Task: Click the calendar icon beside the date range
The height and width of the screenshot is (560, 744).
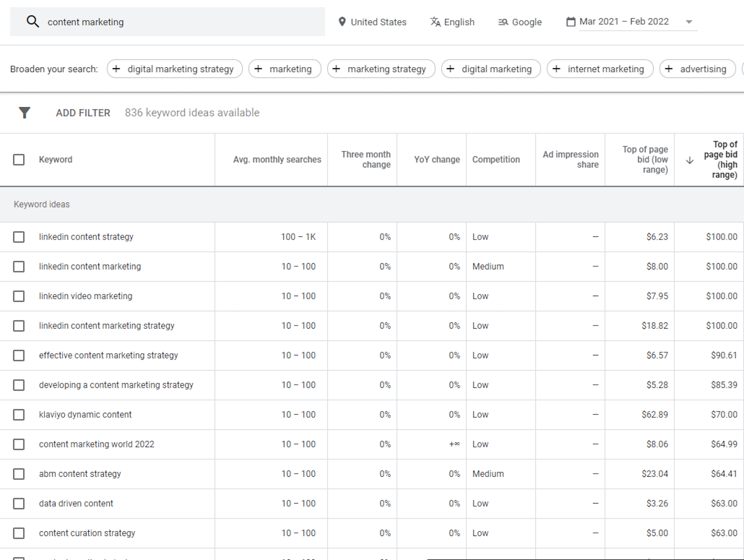Action: click(x=570, y=22)
